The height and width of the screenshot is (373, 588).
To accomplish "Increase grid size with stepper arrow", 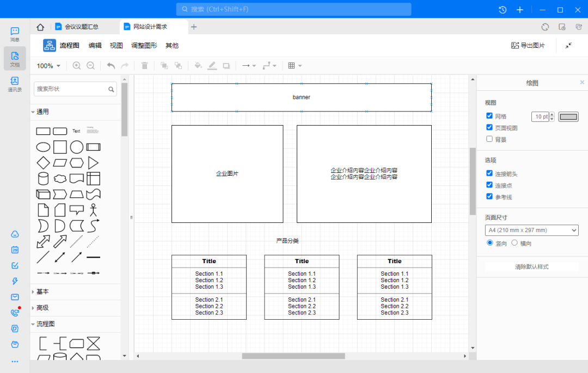I will coord(552,114).
